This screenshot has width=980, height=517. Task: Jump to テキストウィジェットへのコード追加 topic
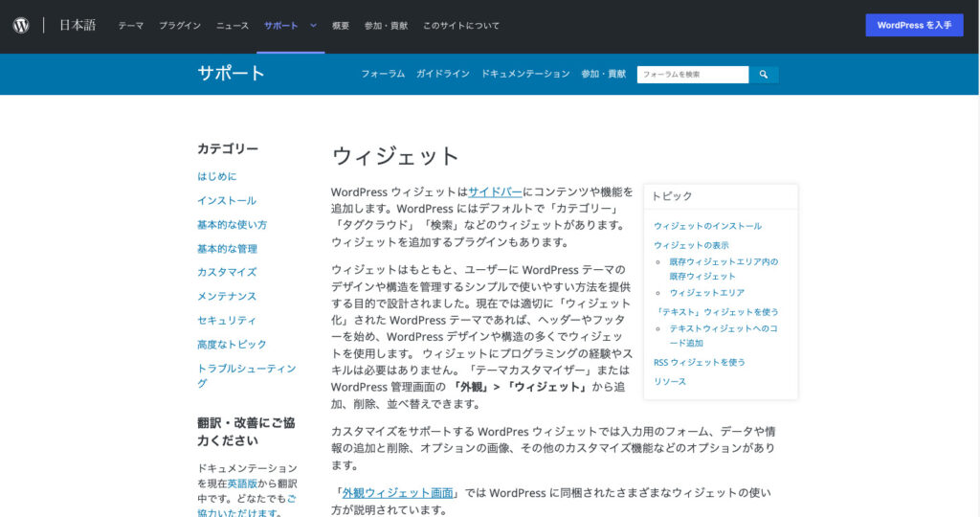[x=724, y=336]
